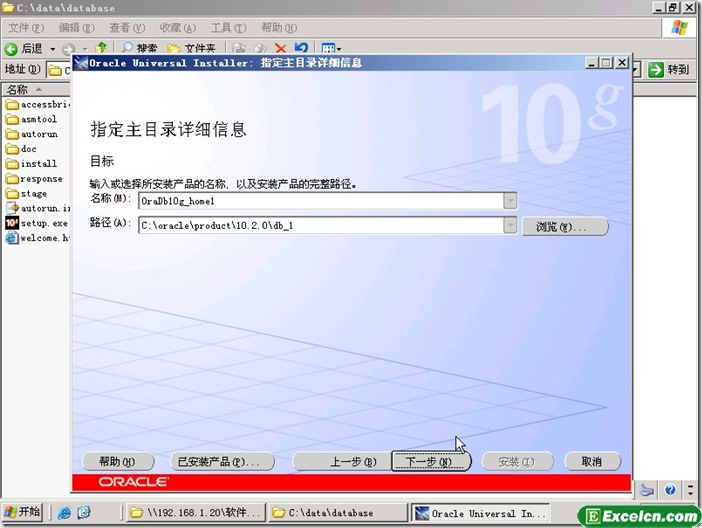Image resolution: width=702 pixels, height=528 pixels.
Task: Click the red delete X toolbar icon
Action: [281, 48]
